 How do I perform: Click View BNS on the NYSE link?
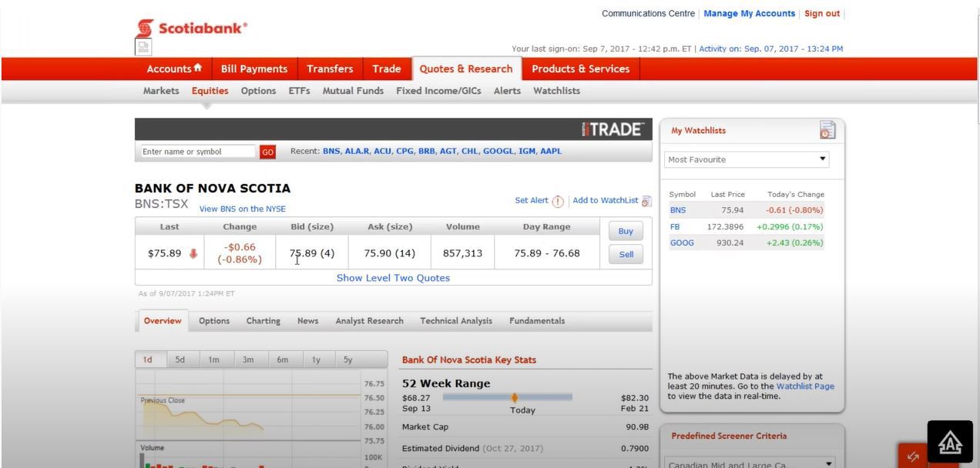click(x=243, y=209)
